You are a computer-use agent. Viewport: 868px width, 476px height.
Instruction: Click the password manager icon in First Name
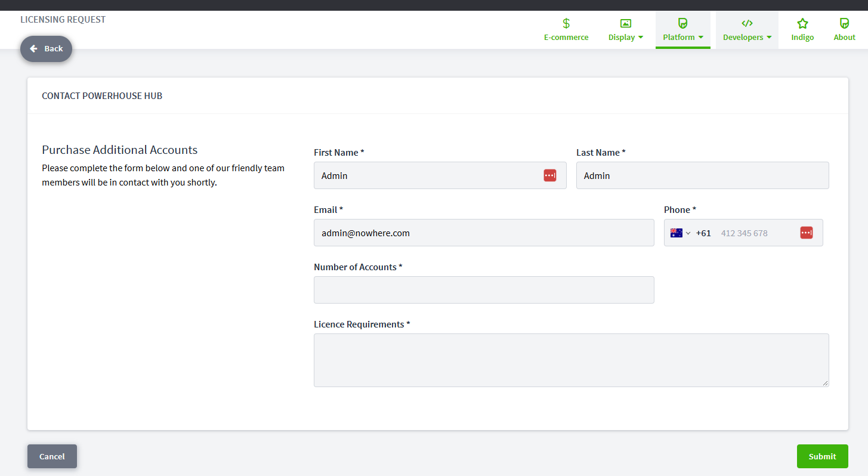point(550,175)
